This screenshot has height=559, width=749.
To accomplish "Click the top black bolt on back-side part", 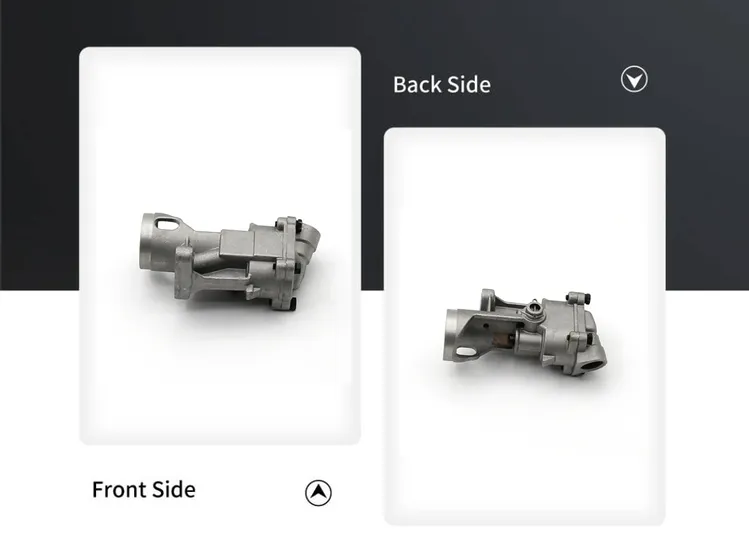I will [587, 298].
